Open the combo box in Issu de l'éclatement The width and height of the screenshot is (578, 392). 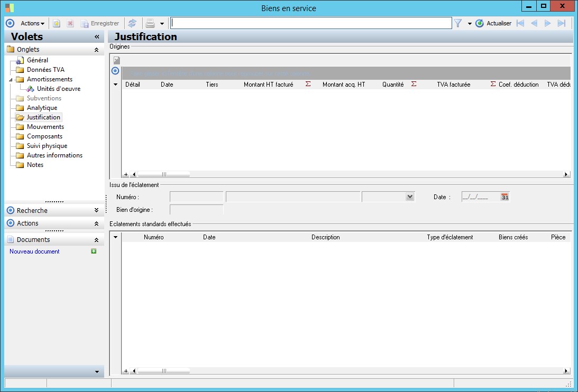[409, 197]
